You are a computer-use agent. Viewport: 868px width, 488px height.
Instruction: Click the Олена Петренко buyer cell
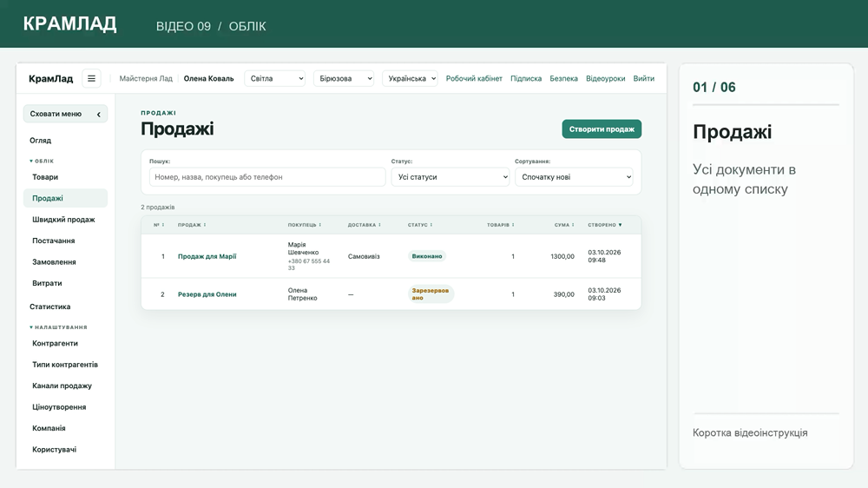pyautogui.click(x=302, y=294)
